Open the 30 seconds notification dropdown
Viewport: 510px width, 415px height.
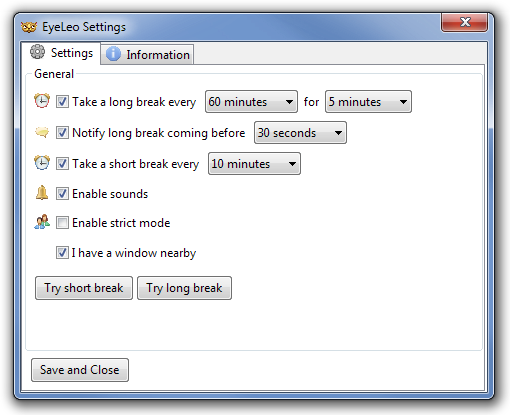click(x=300, y=133)
